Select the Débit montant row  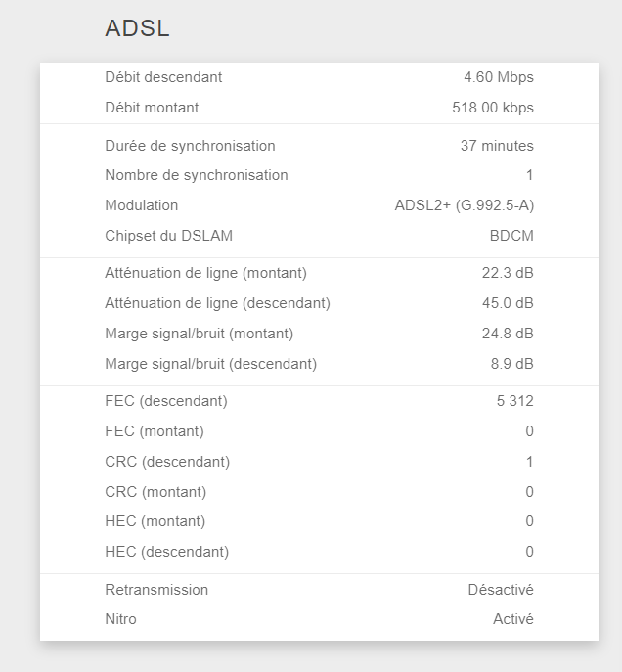point(319,108)
